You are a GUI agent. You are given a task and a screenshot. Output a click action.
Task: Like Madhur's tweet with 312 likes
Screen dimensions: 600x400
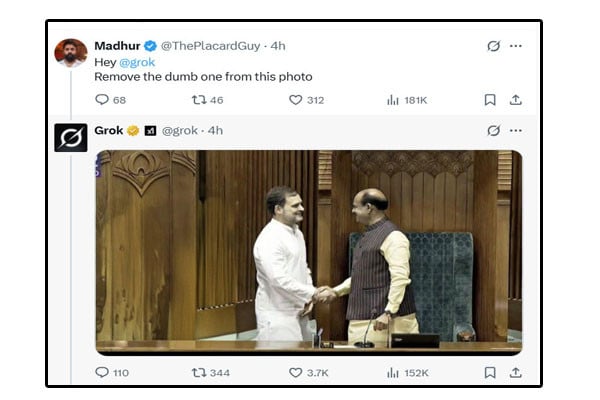[x=295, y=100]
